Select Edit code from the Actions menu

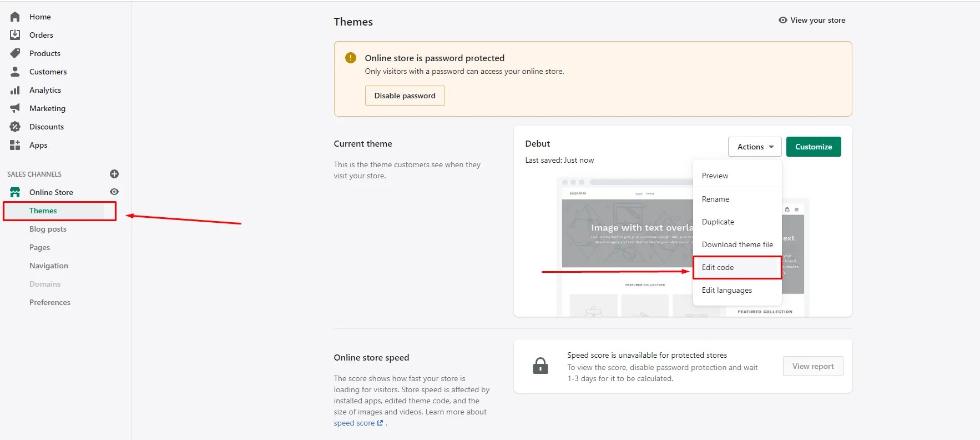click(x=718, y=267)
